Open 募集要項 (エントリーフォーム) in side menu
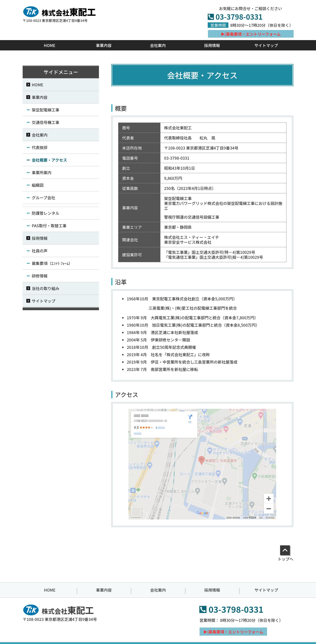This screenshot has height=644, width=316. click(x=61, y=263)
